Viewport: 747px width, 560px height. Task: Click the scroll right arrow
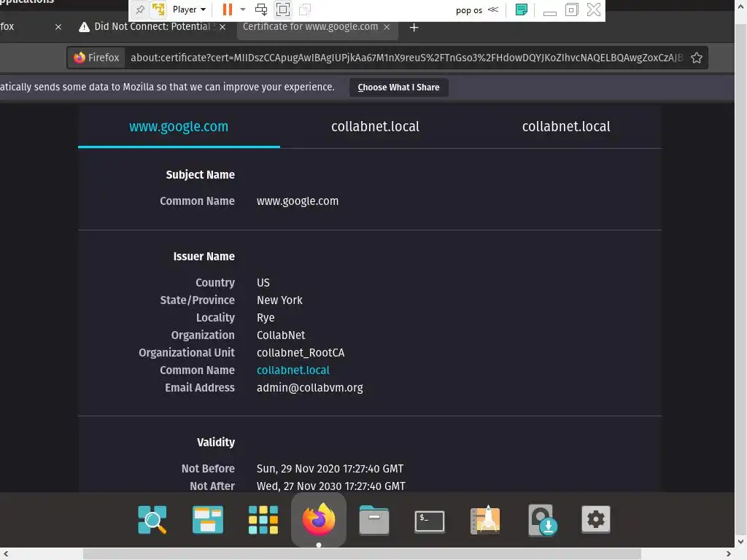[729, 554]
